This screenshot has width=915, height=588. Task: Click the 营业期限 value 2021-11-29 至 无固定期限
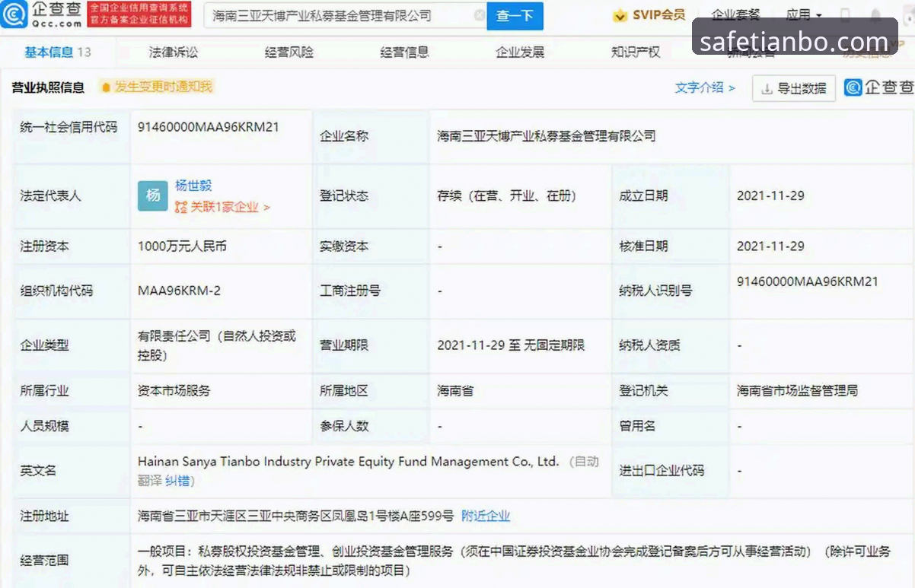511,345
